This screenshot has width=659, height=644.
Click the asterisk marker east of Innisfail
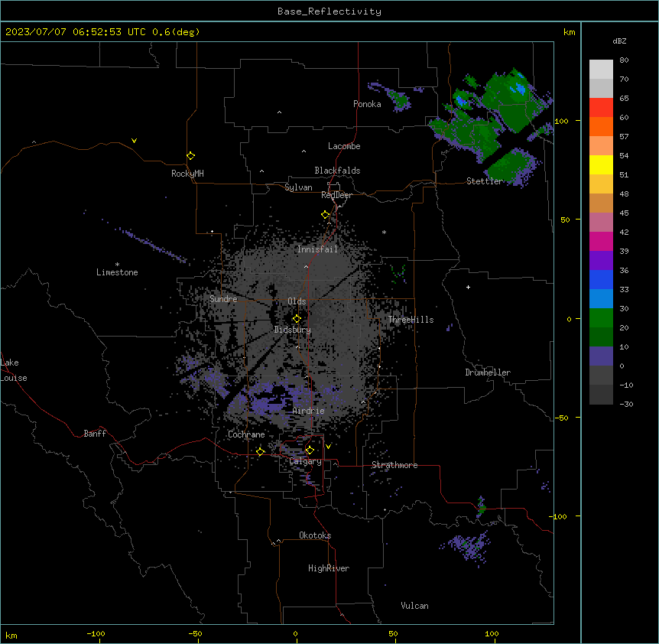(384, 232)
